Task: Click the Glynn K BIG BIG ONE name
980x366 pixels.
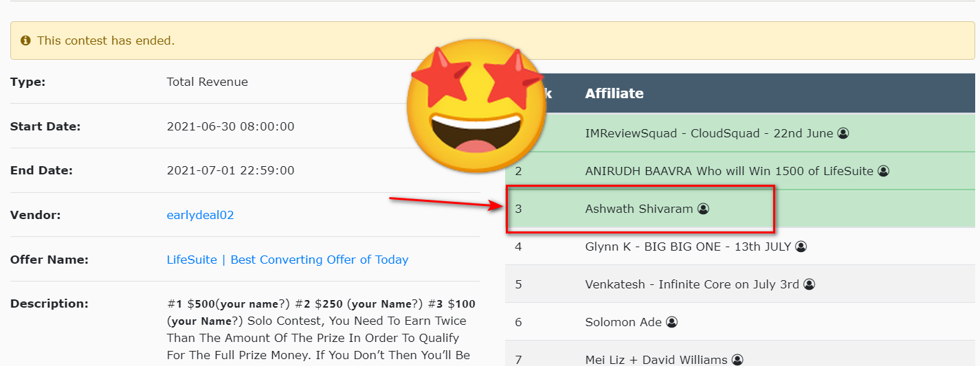Action: (x=688, y=247)
